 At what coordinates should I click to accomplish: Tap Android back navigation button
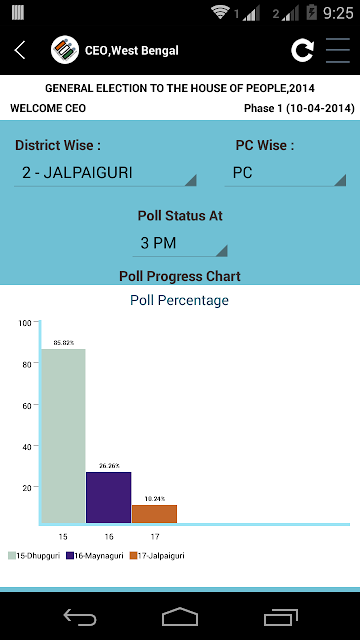pyautogui.click(x=80, y=616)
